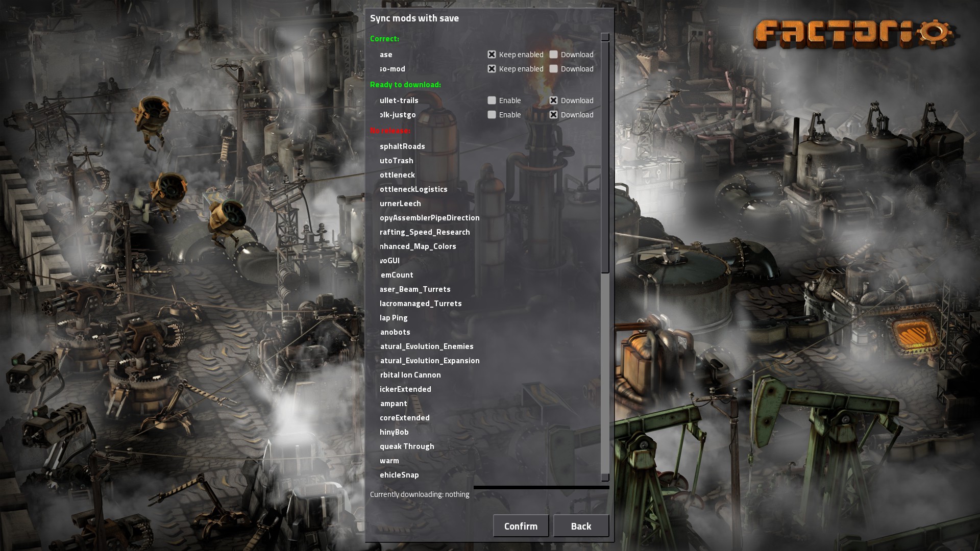Click the bullet-trails mod name
The width and height of the screenshot is (980, 551).
[399, 101]
